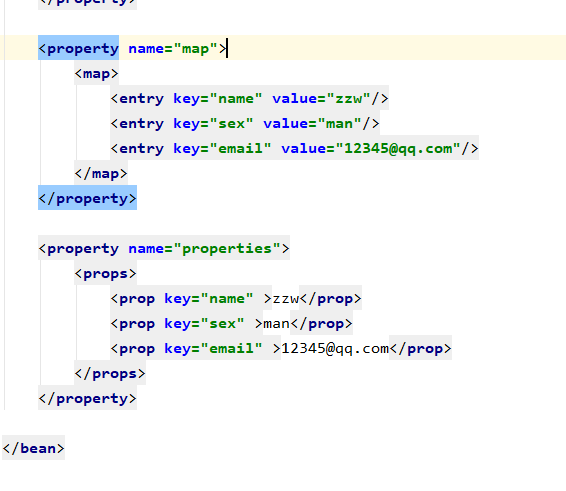Click the entry line with value "12345@qq.com"
The image size is (566, 491).
pos(295,148)
